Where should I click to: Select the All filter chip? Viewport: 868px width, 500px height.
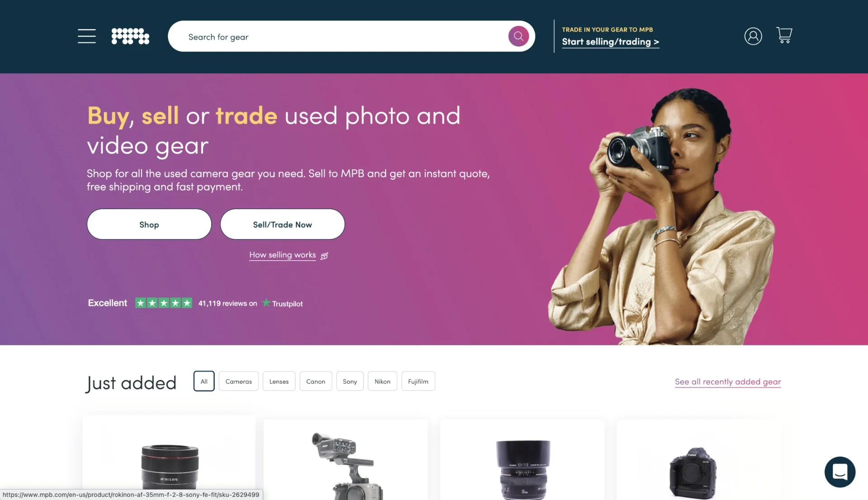[x=204, y=381]
